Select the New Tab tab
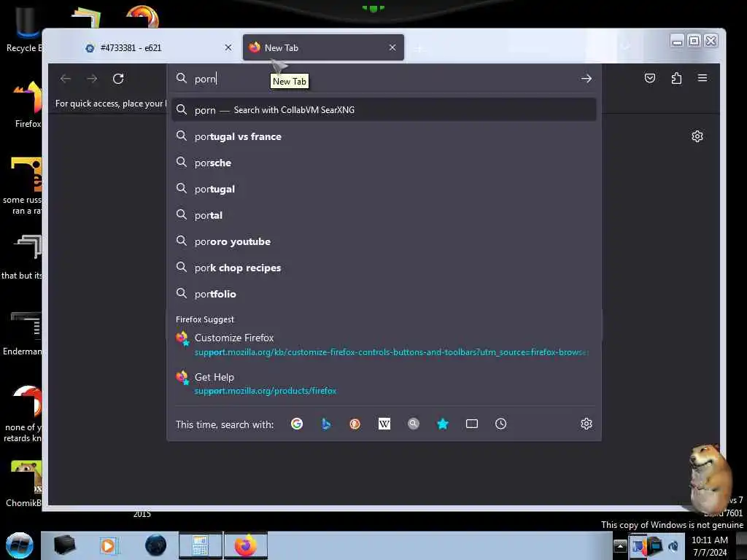This screenshot has width=747, height=560. tap(323, 47)
